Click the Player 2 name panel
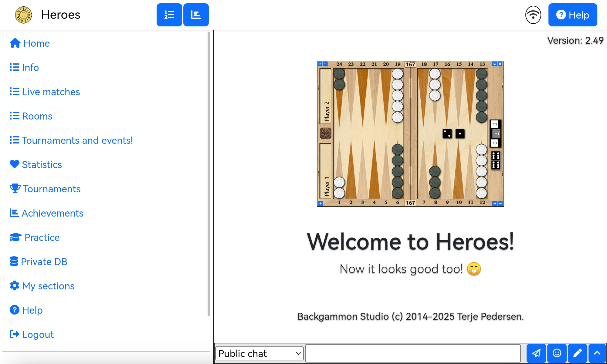The height and width of the screenshot is (364, 607). (x=325, y=96)
